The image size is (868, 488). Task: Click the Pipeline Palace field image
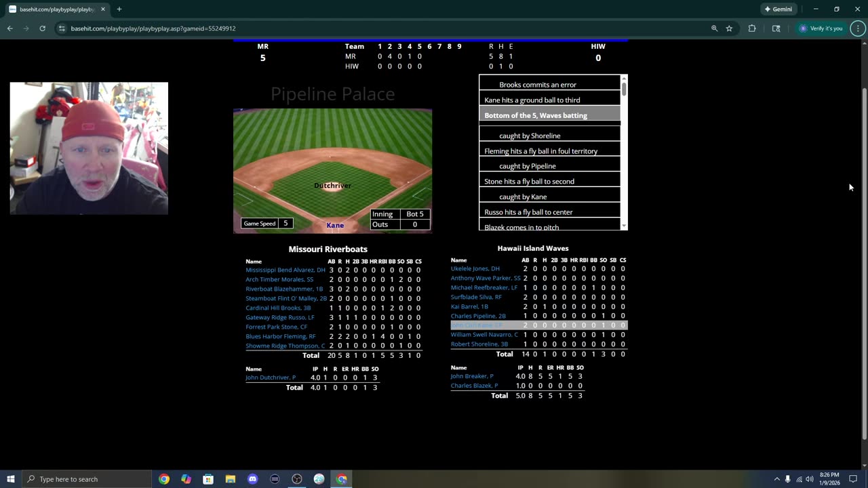(332, 171)
